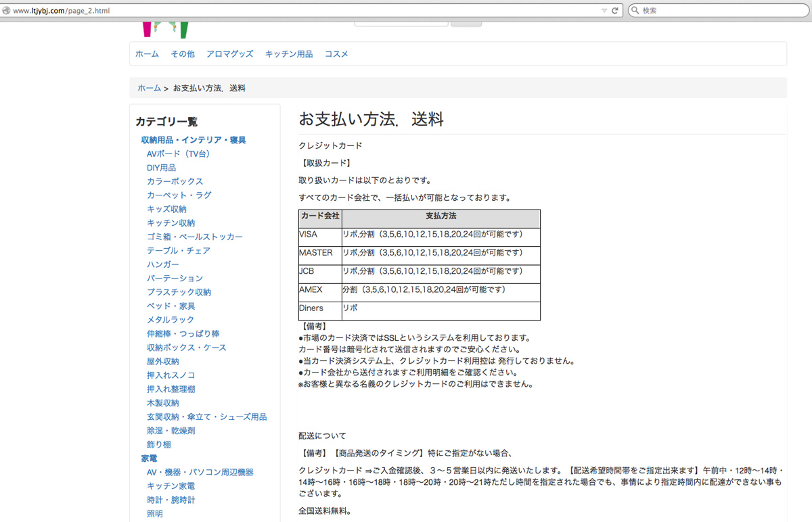The width and height of the screenshot is (812, 522).
Task: Click the globe site identity icon
Action: pyautogui.click(x=7, y=11)
